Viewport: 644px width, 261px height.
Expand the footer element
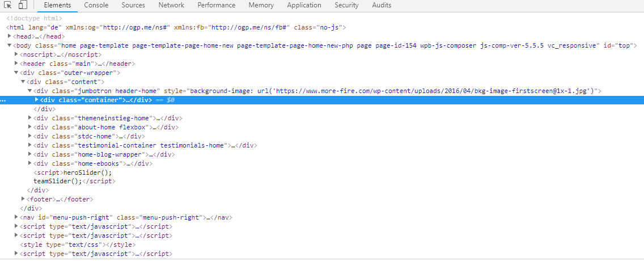[23, 199]
